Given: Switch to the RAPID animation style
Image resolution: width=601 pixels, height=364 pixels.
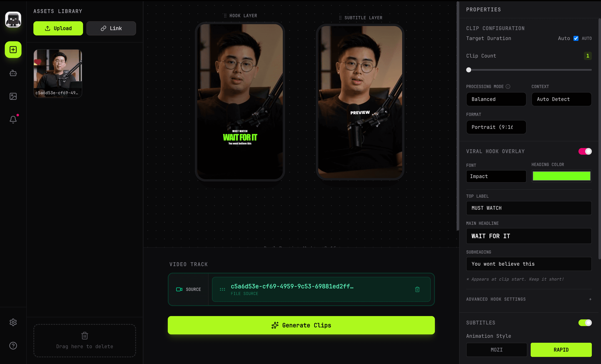Looking at the screenshot, I should coord(561,350).
